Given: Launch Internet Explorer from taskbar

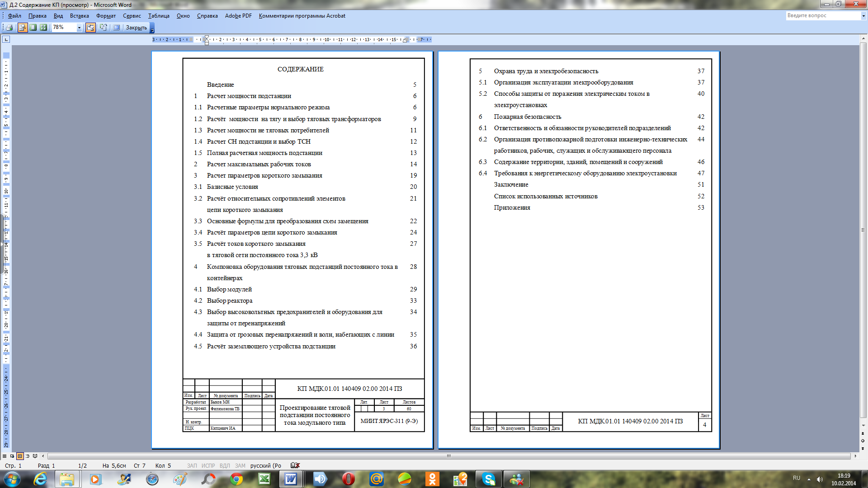Looking at the screenshot, I should [40, 479].
